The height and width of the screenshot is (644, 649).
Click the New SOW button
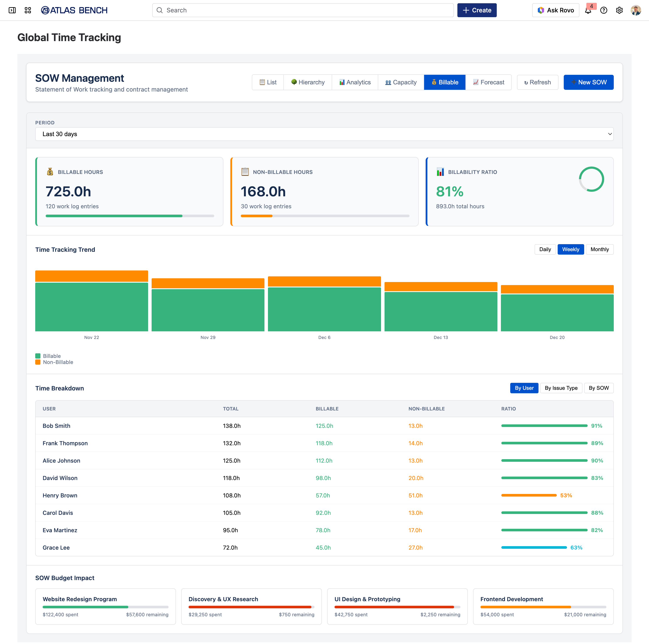pos(588,82)
